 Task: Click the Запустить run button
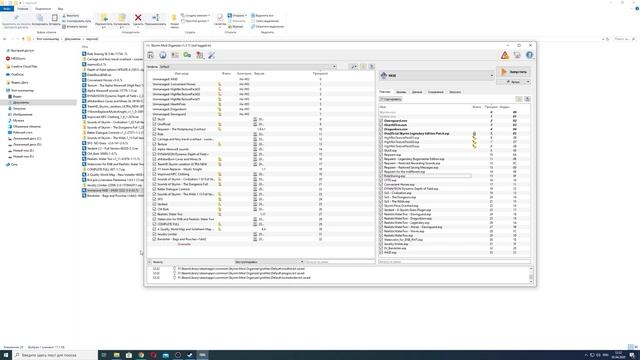pyautogui.click(x=514, y=72)
